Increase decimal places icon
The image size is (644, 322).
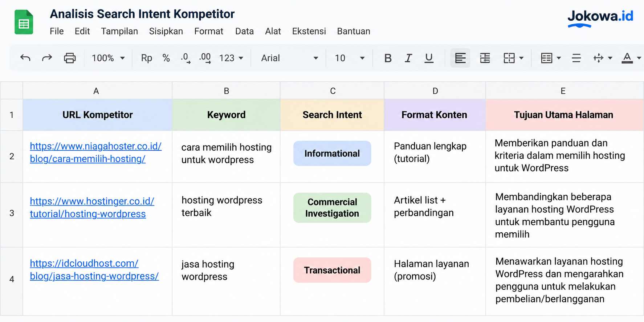205,58
